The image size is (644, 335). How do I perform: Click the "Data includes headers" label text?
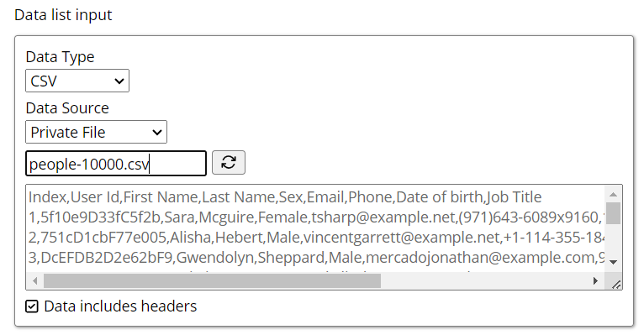point(120,306)
